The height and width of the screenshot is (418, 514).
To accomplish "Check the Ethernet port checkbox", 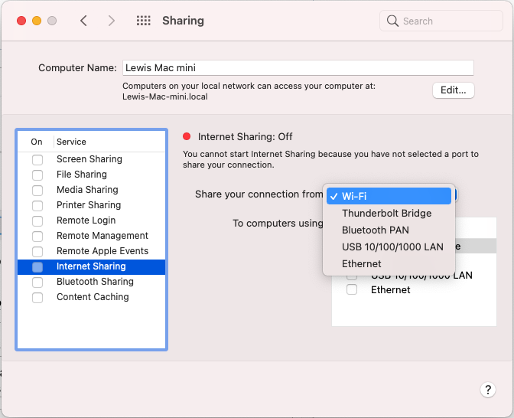I will pyautogui.click(x=351, y=290).
